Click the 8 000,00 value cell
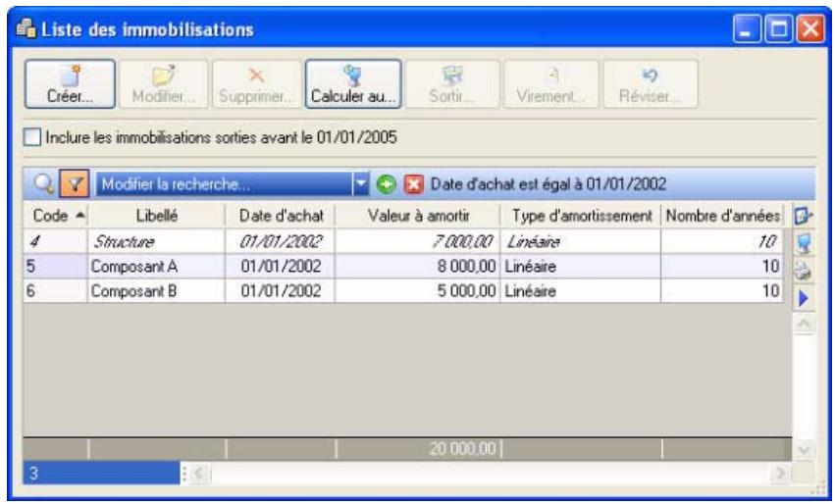 pos(418,266)
